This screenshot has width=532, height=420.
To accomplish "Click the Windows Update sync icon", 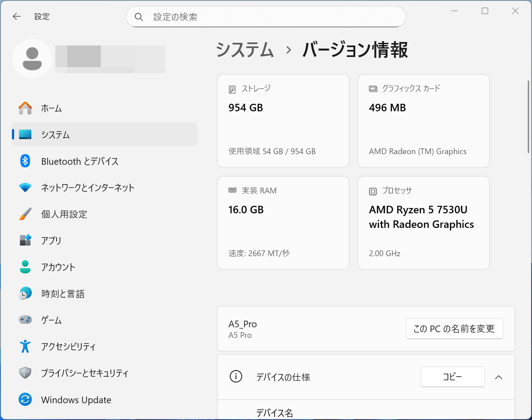I will click(x=25, y=400).
